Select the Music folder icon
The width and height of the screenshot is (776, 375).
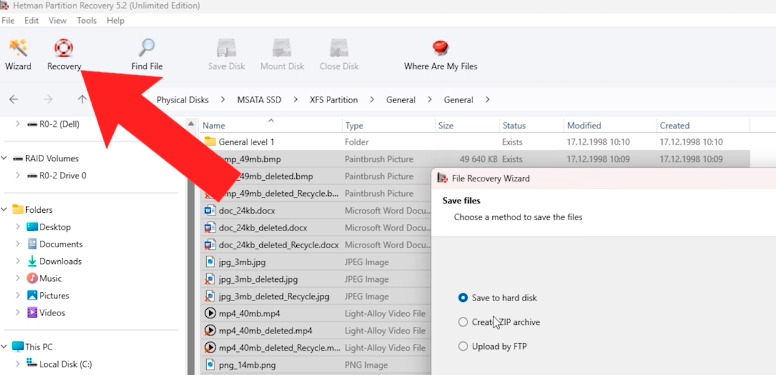tap(32, 278)
